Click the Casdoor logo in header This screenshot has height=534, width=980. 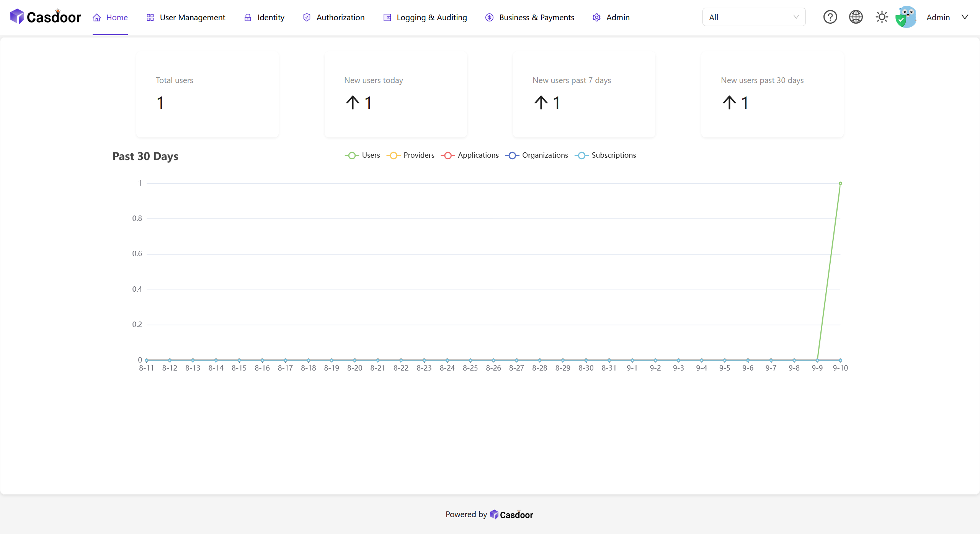coord(45,17)
